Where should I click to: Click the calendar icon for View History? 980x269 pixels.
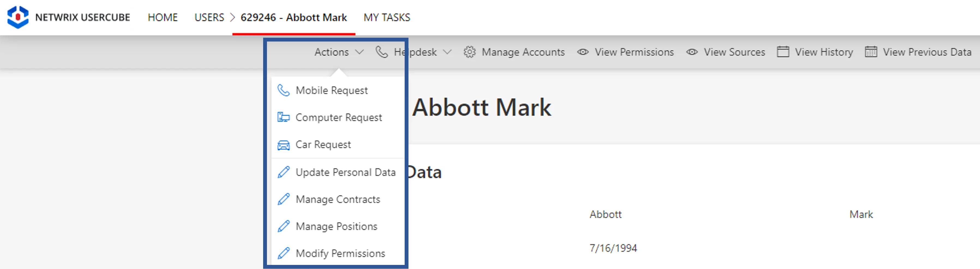pyautogui.click(x=783, y=52)
